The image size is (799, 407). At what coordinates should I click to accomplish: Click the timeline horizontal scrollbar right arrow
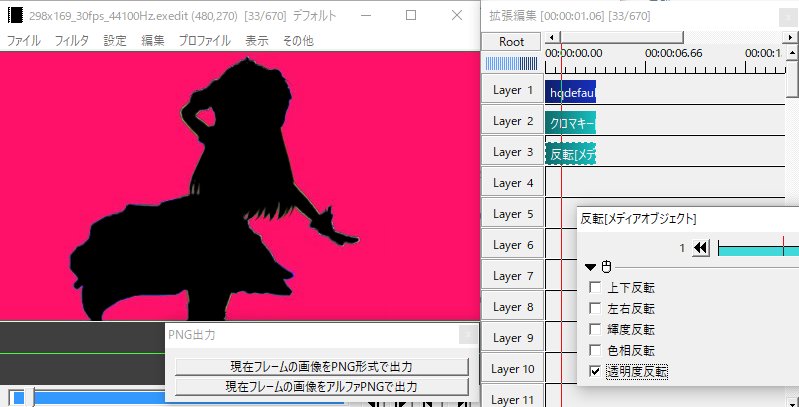coord(791,37)
